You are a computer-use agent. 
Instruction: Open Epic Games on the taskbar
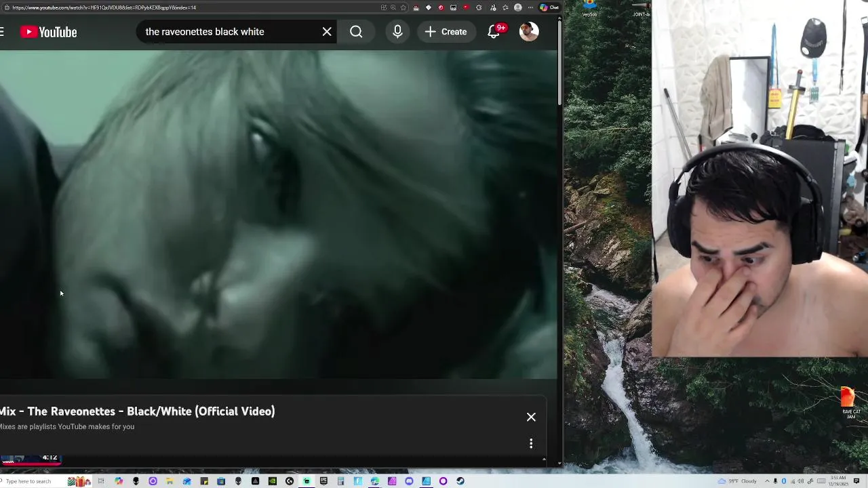point(323,481)
